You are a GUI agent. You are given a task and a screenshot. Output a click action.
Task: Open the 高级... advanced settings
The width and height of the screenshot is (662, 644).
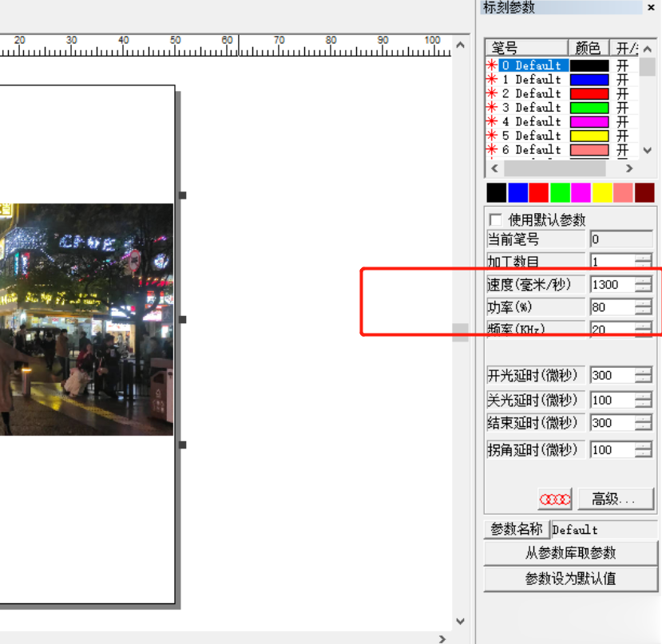coord(615,500)
